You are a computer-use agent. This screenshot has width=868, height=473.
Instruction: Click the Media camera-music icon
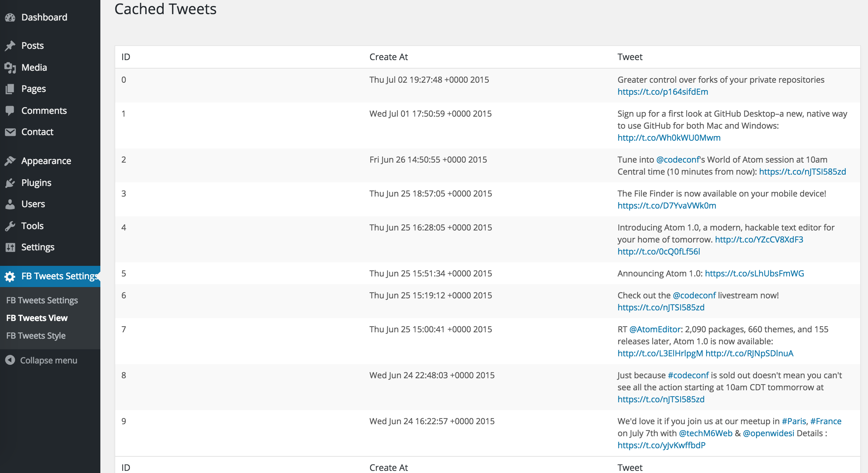point(10,68)
